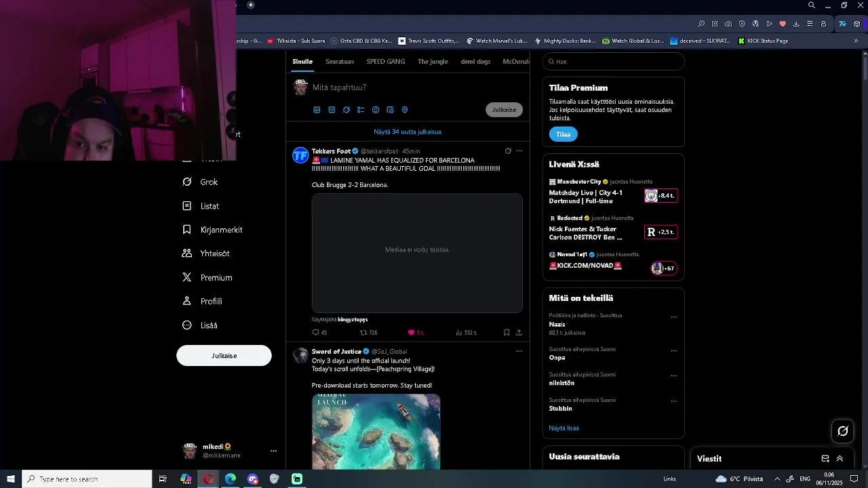868x488 pixels.
Task: Show more bookmarks bar overflow chevron
Action: pos(856,41)
